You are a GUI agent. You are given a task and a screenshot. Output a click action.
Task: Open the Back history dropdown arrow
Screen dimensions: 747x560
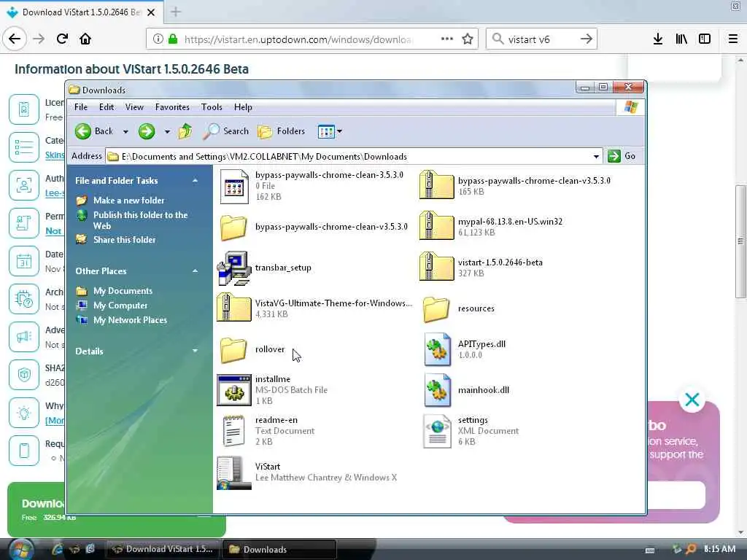125,131
